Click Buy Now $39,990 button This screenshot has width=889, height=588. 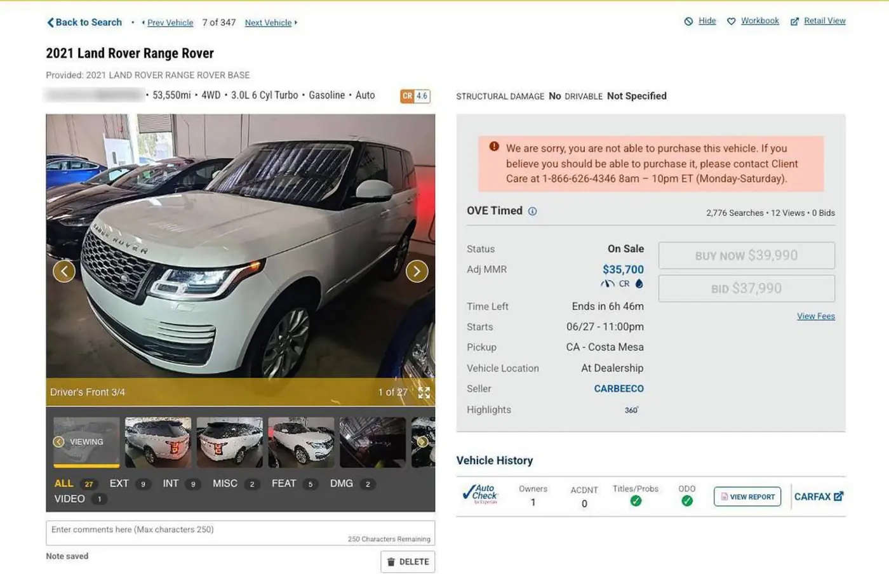coord(747,255)
